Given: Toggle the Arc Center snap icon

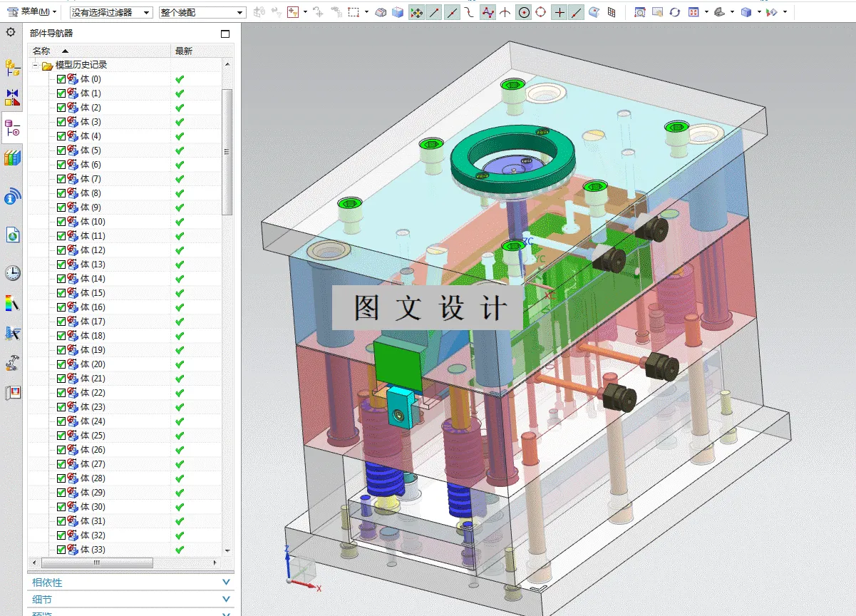Looking at the screenshot, I should point(524,12).
